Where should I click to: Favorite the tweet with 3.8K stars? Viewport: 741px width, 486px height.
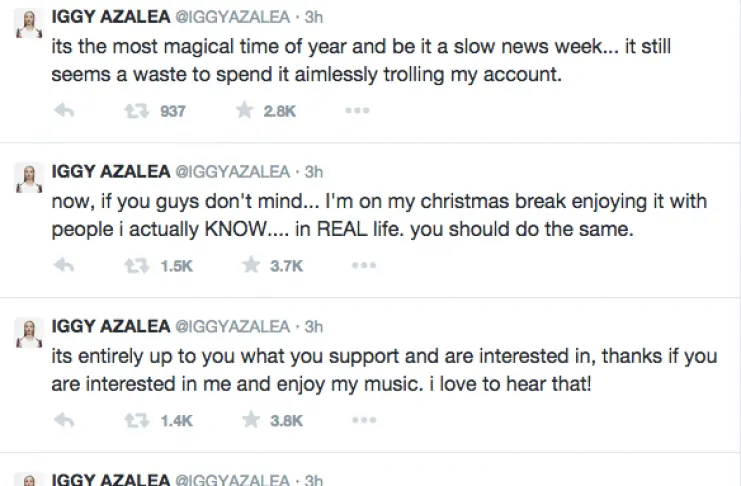pos(250,421)
